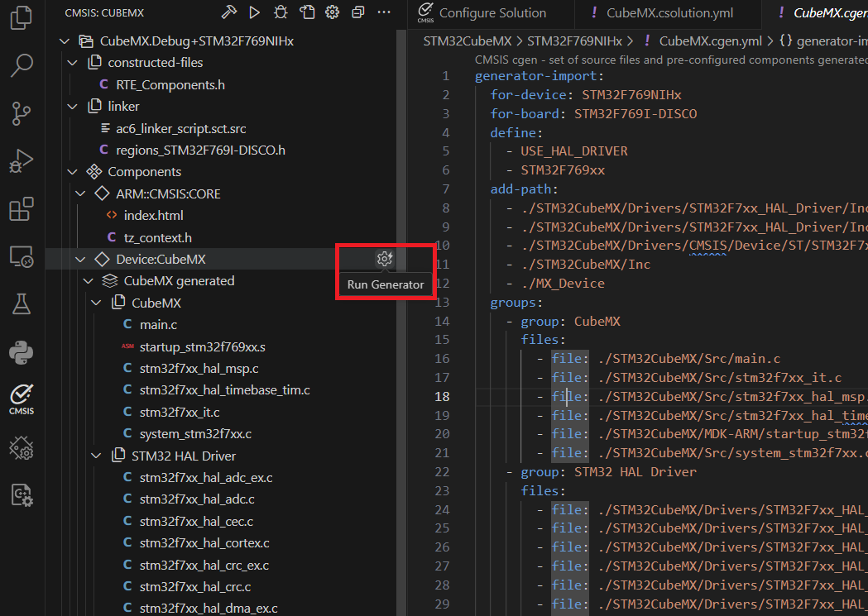Open ac6_linker_script.sct.src file
The width and height of the screenshot is (868, 616).
(181, 129)
